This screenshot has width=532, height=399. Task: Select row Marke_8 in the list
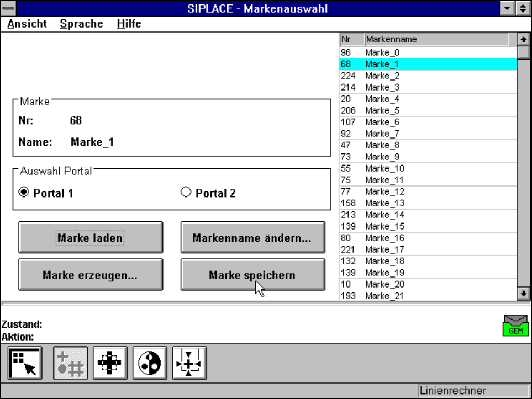click(x=428, y=145)
